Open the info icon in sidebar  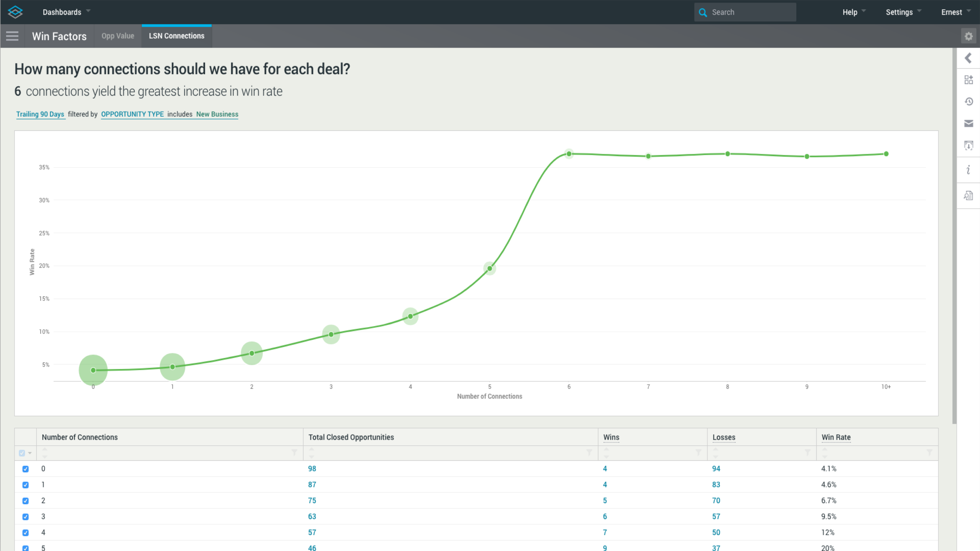[968, 170]
